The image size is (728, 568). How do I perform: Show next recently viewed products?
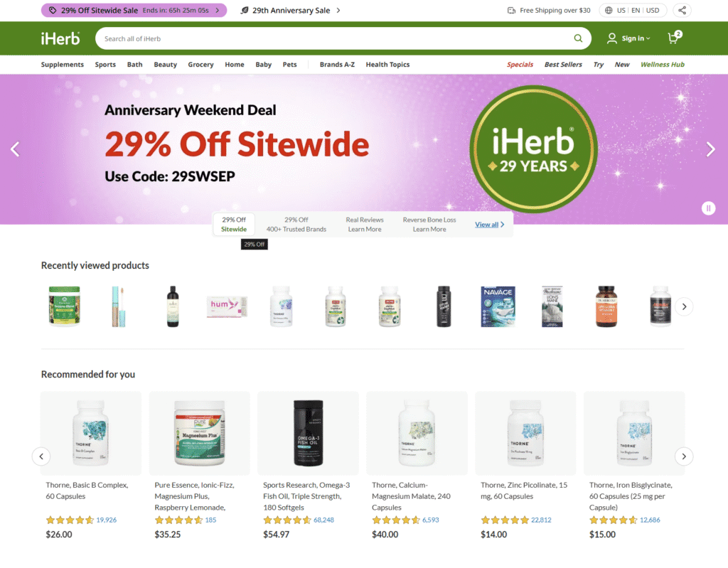684,306
